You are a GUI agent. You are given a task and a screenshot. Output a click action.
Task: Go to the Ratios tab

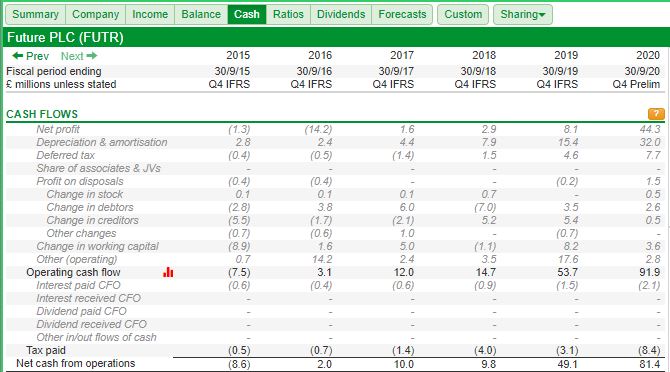click(x=288, y=15)
